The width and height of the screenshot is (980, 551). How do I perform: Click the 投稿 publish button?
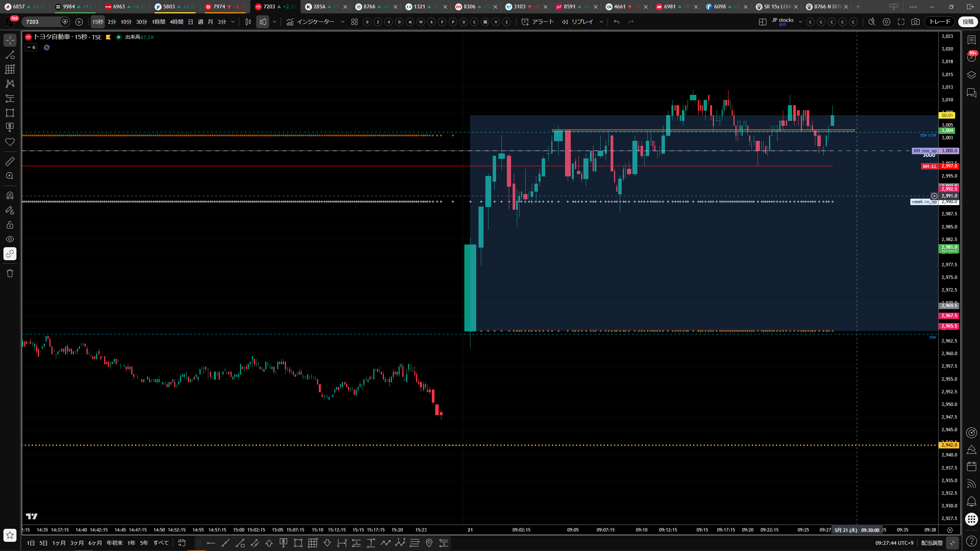pos(968,22)
